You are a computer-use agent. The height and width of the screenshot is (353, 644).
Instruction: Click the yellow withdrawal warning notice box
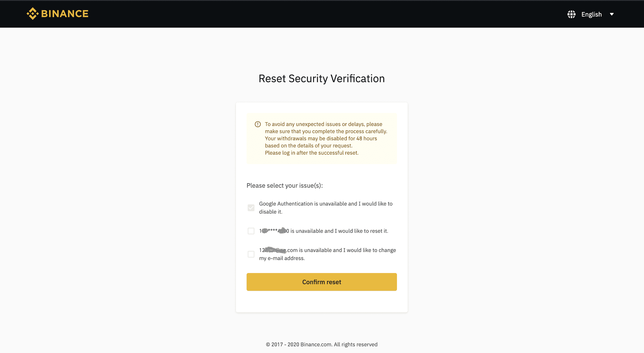[x=321, y=138]
